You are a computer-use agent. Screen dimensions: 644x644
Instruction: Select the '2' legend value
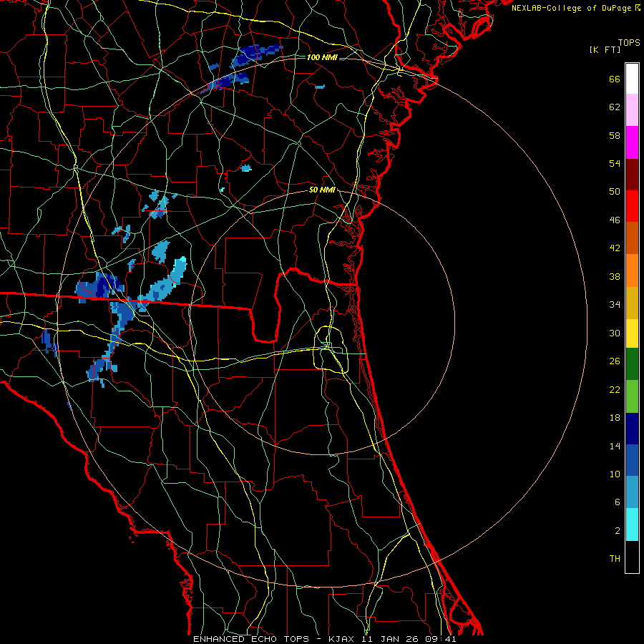click(x=618, y=531)
